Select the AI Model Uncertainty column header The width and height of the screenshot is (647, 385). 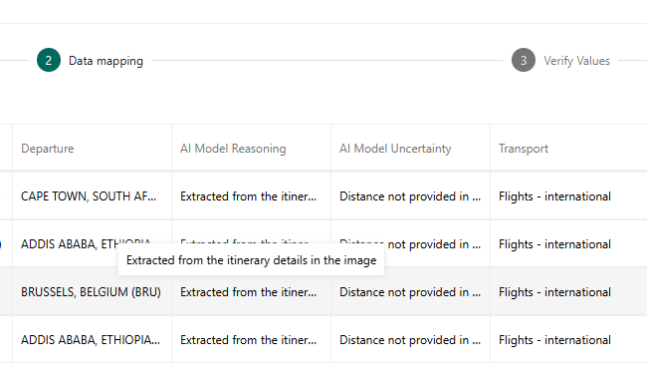(x=395, y=149)
